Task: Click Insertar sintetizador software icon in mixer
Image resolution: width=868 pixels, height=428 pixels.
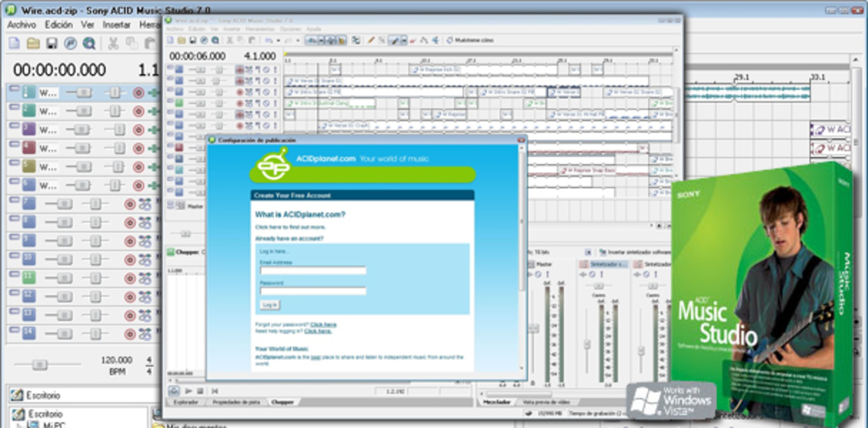Action: click(x=603, y=251)
